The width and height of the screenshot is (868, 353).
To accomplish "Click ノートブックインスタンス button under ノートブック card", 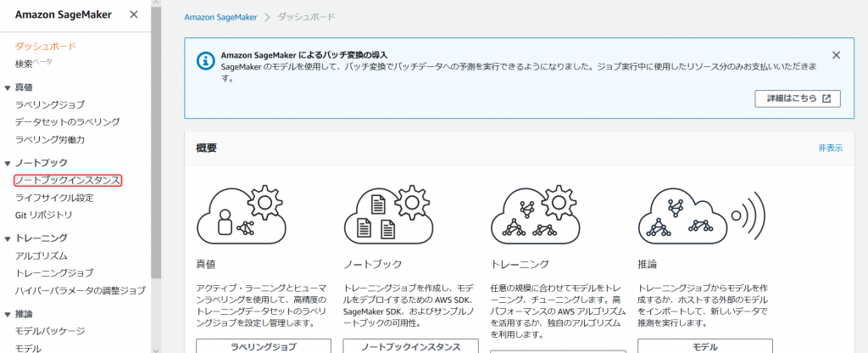I will click(411, 346).
